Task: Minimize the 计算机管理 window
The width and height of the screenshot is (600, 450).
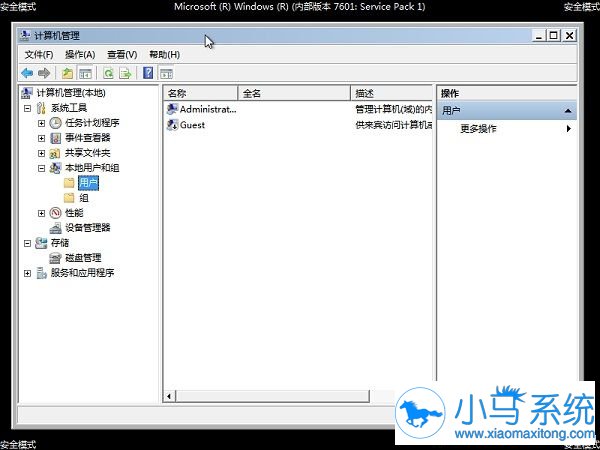Action: tap(539, 36)
